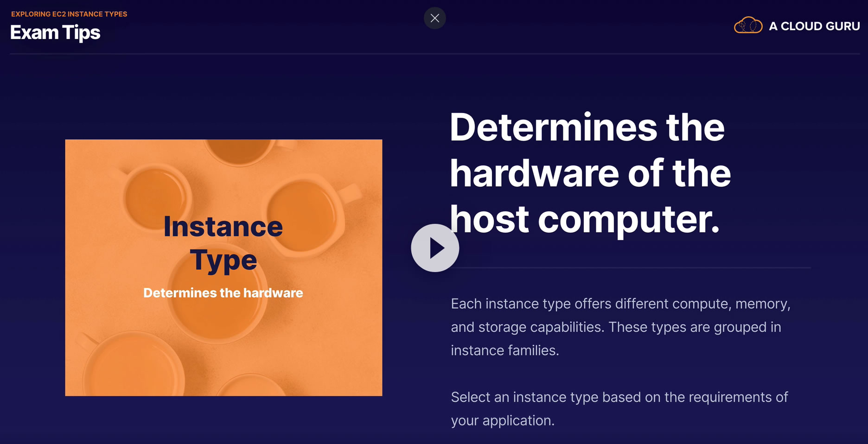Select the Exploring EC2 Instance Types label

point(69,14)
